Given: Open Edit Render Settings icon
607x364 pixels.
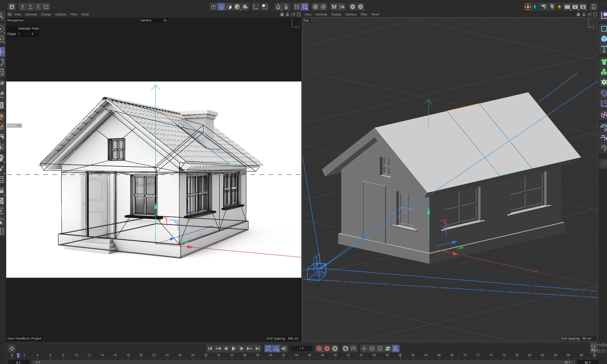Looking at the screenshot, I should click(583, 7).
